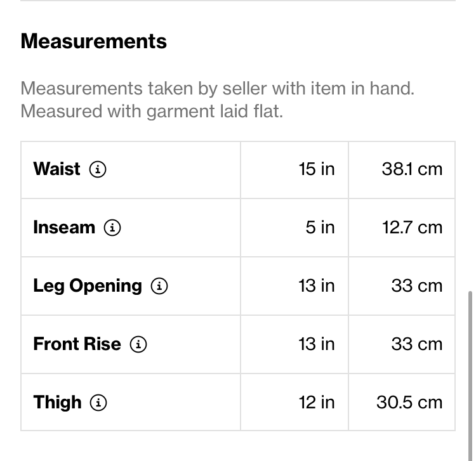476x461 pixels.
Task: Click the vertical scrollbar thumb
Action: [470, 375]
